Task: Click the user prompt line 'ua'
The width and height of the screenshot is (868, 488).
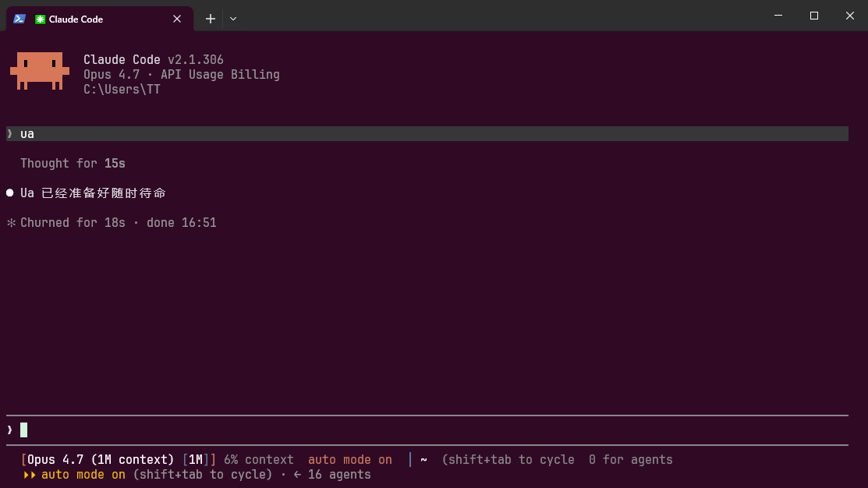Action: pos(427,134)
